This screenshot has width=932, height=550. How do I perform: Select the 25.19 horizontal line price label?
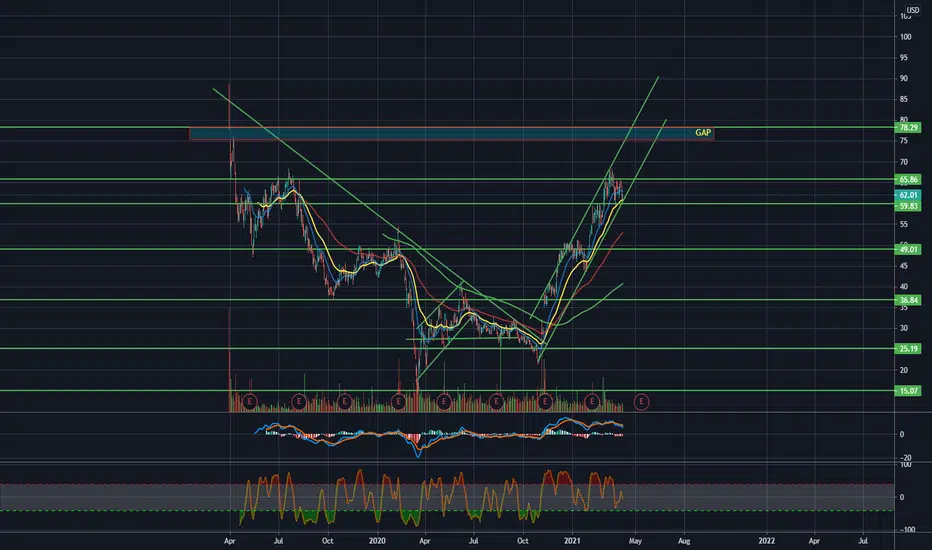pos(908,349)
